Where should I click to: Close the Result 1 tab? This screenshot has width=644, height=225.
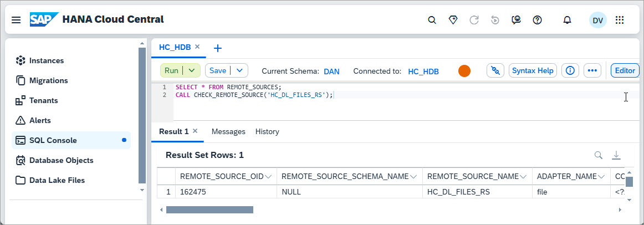(195, 131)
